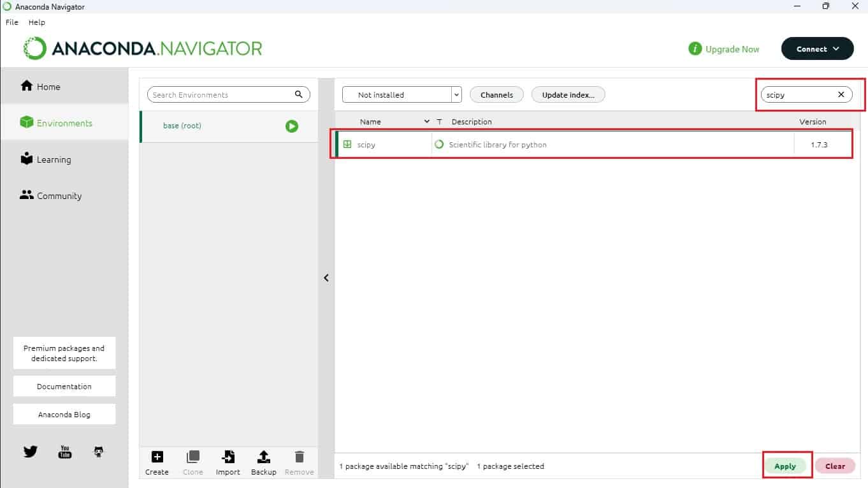Click "Scientific library for python" description
Screen dimensions: 868x488
[498, 145]
